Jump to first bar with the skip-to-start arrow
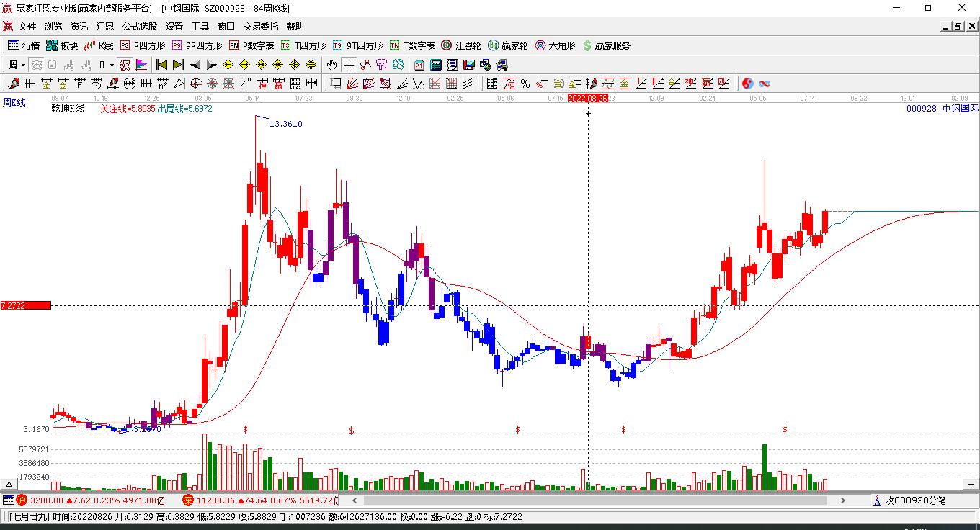This screenshot has height=530, width=980. pos(162,65)
